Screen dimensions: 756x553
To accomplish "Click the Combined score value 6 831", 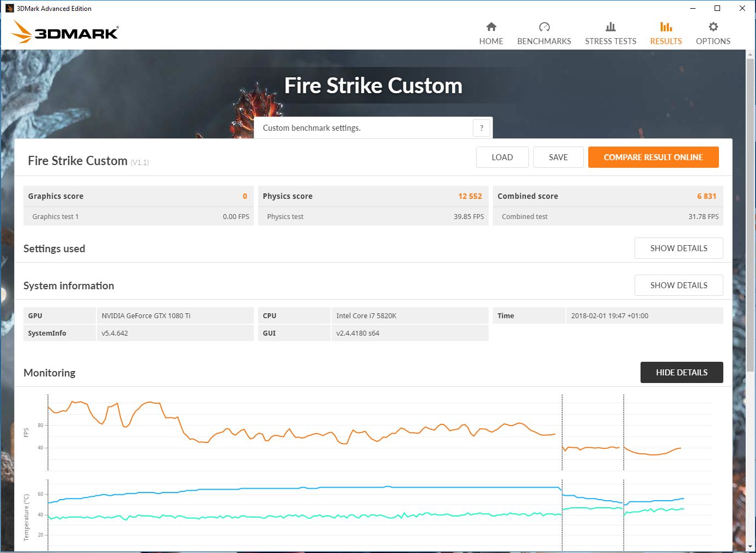I will [x=706, y=196].
